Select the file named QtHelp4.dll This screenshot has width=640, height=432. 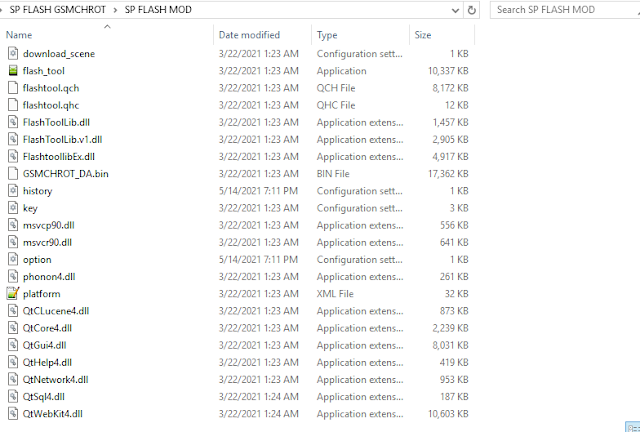47,363
